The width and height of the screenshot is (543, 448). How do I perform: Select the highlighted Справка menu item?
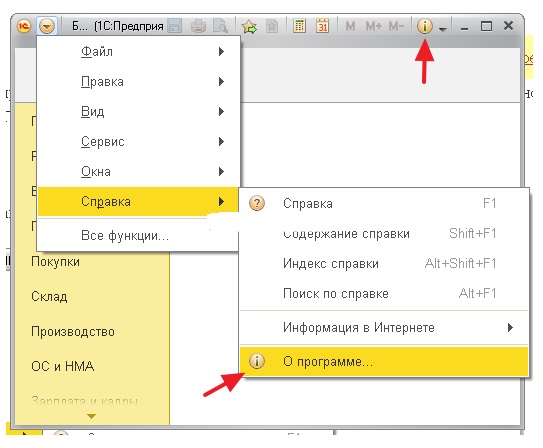click(138, 201)
